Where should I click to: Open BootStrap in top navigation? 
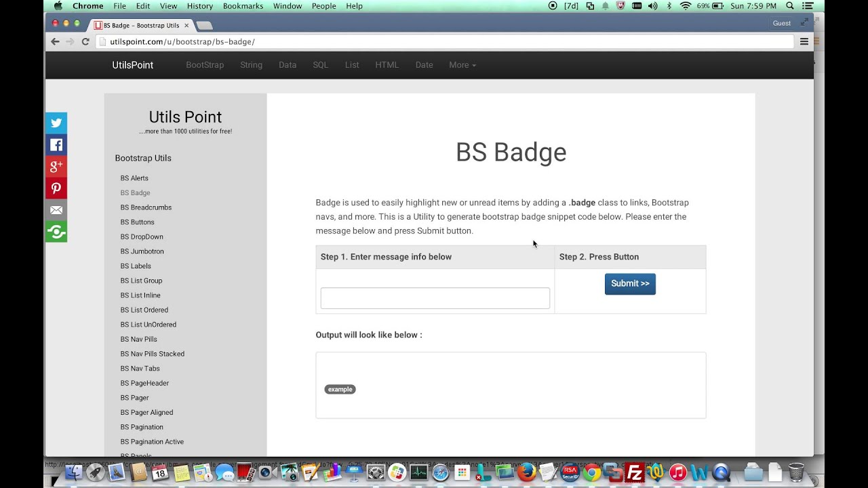click(205, 65)
